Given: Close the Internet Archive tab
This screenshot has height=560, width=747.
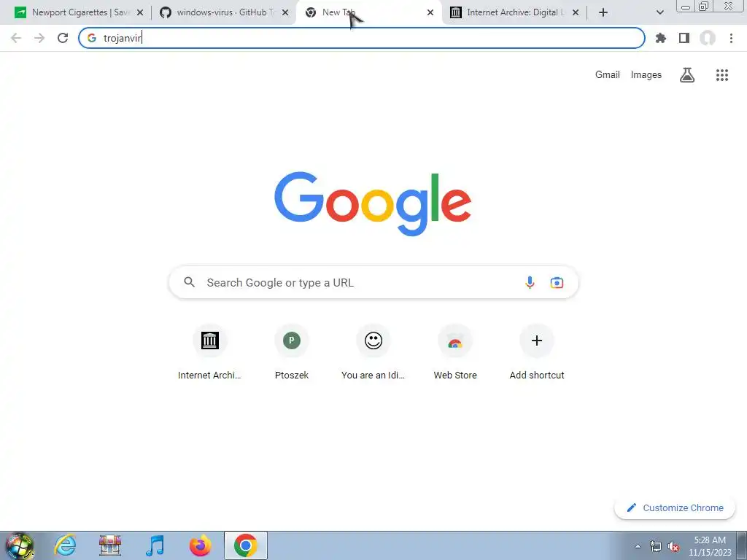Looking at the screenshot, I should (576, 12).
